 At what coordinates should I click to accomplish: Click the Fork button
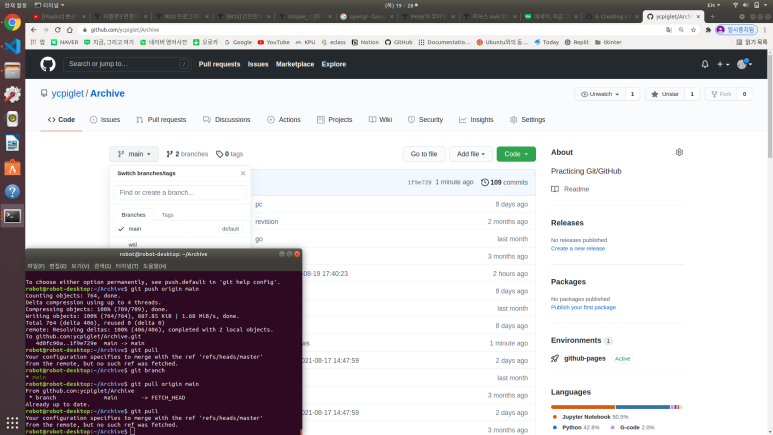(721, 94)
